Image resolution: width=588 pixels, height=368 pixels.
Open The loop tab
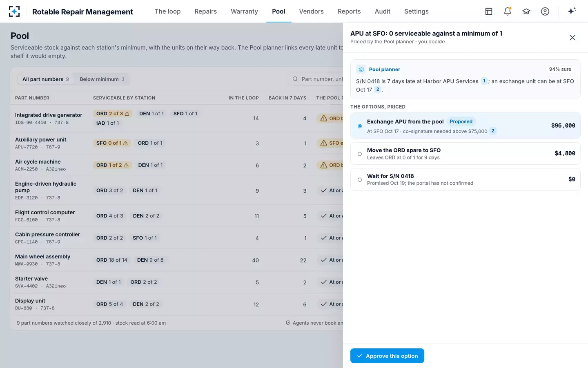coord(167,11)
